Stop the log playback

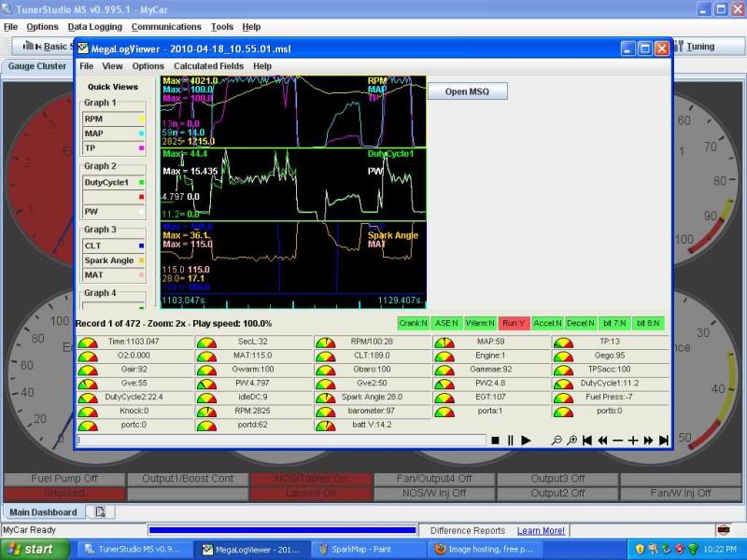coord(498,440)
